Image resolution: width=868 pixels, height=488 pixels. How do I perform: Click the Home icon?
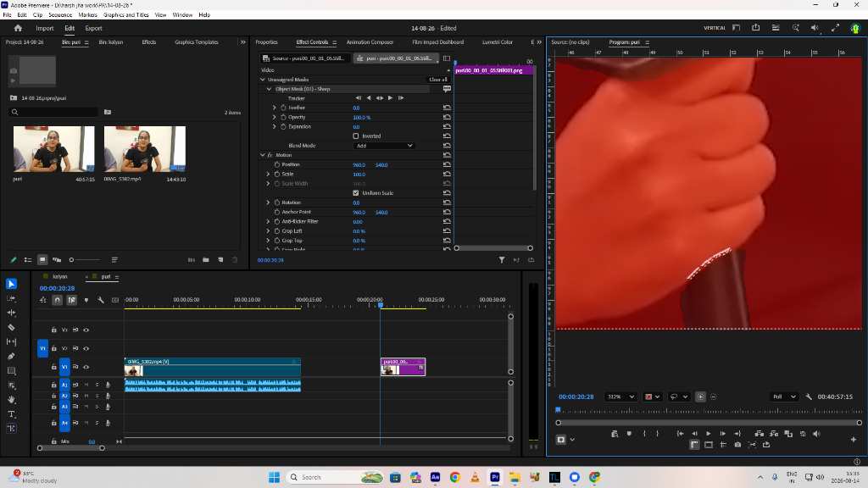[x=18, y=28]
